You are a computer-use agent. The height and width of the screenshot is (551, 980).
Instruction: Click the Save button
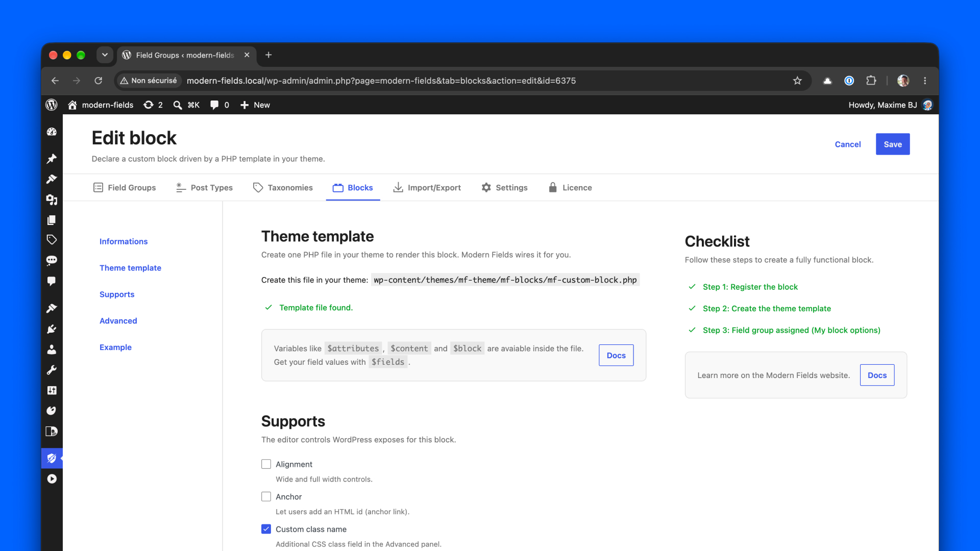pos(893,144)
